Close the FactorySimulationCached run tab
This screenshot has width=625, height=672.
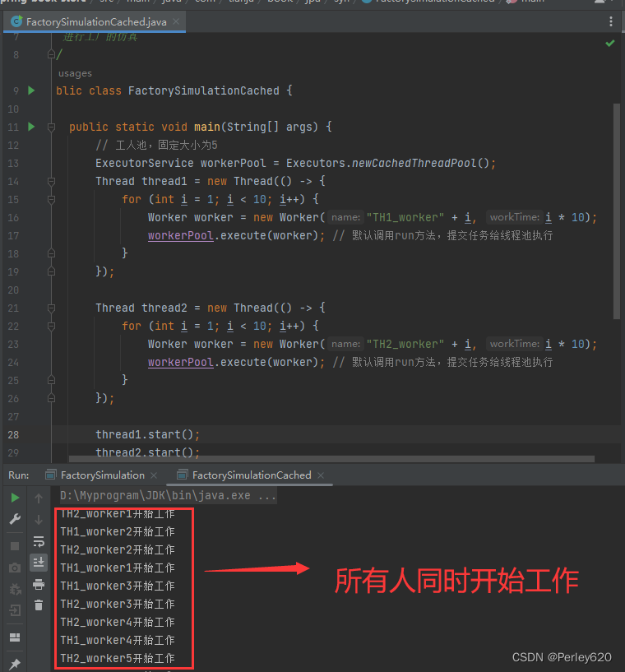tap(321, 475)
